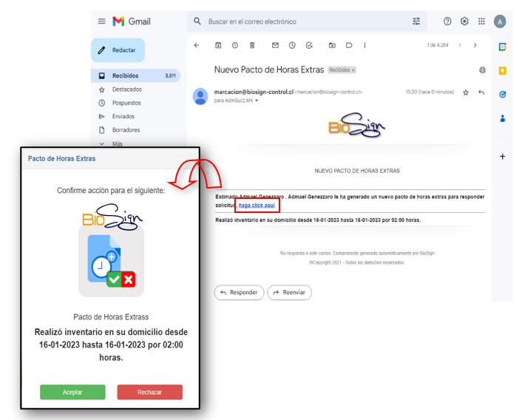Image resolution: width=522 pixels, height=420 pixels.
Task: Go to the newer email arrow
Action: (460, 45)
